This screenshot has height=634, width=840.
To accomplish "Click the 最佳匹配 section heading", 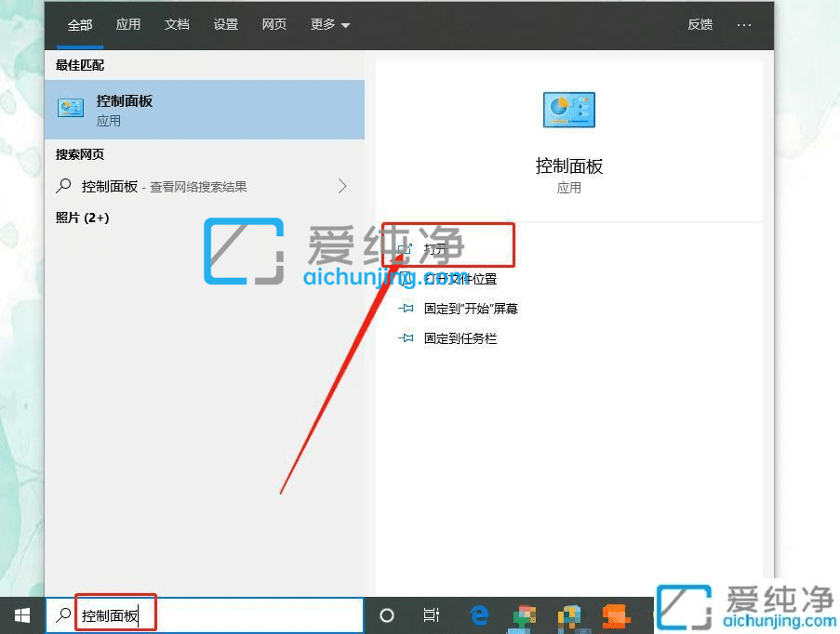I will [x=80, y=65].
